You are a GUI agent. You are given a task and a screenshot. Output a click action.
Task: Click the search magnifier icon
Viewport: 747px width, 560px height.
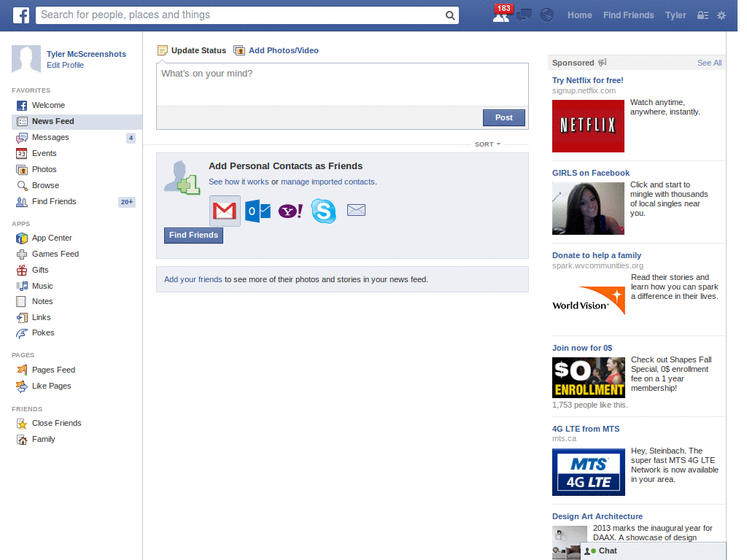(x=449, y=15)
